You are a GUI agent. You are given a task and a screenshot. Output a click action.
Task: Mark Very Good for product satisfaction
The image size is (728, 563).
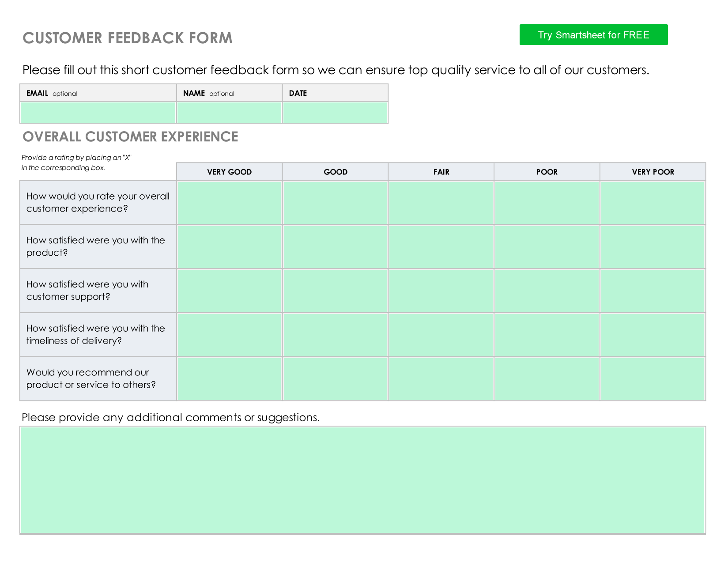[x=229, y=247]
